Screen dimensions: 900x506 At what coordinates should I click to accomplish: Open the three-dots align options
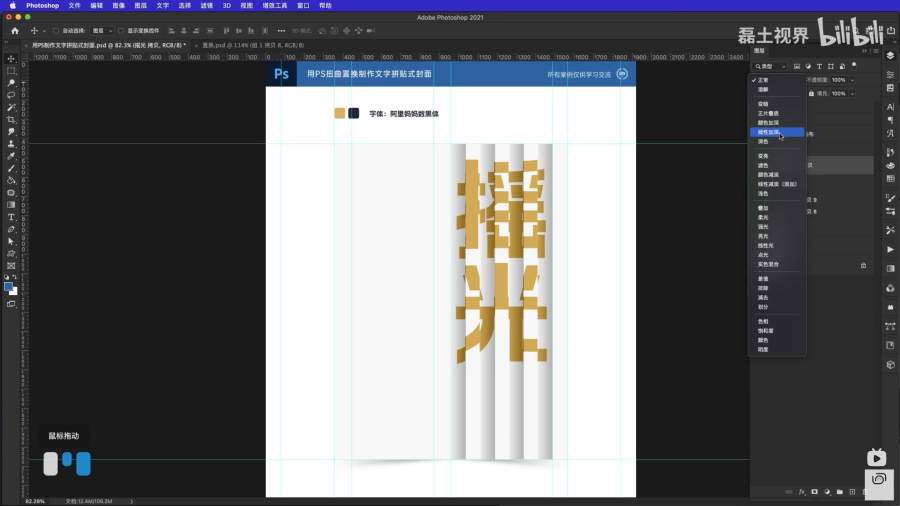pyautogui.click(x=281, y=30)
